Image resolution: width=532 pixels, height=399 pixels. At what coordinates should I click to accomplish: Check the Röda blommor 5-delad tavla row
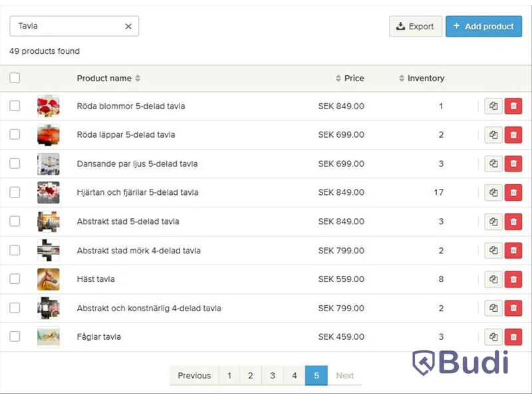[x=15, y=106]
